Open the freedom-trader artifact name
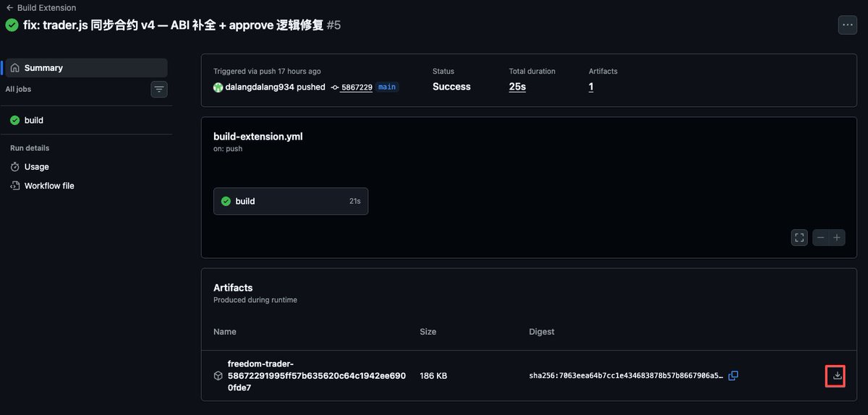The height and width of the screenshot is (415, 868). click(x=317, y=375)
